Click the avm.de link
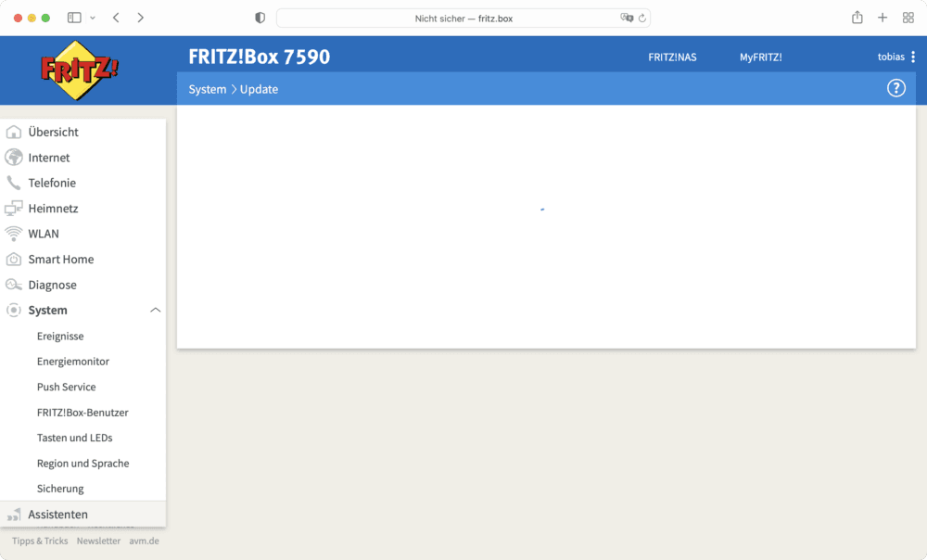 tap(145, 541)
